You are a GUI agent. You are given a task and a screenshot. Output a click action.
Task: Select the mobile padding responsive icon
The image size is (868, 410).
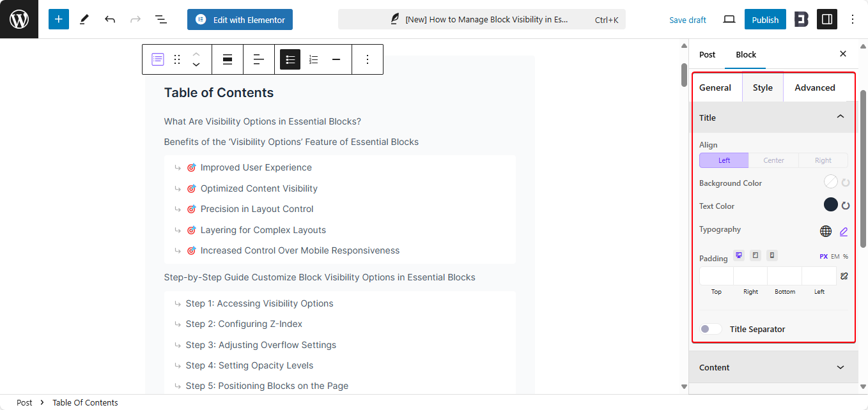(771, 255)
